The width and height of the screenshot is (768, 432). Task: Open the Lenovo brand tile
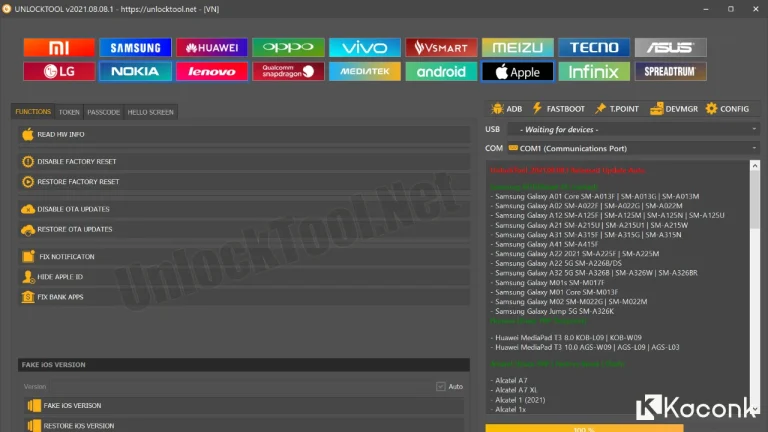pos(212,72)
